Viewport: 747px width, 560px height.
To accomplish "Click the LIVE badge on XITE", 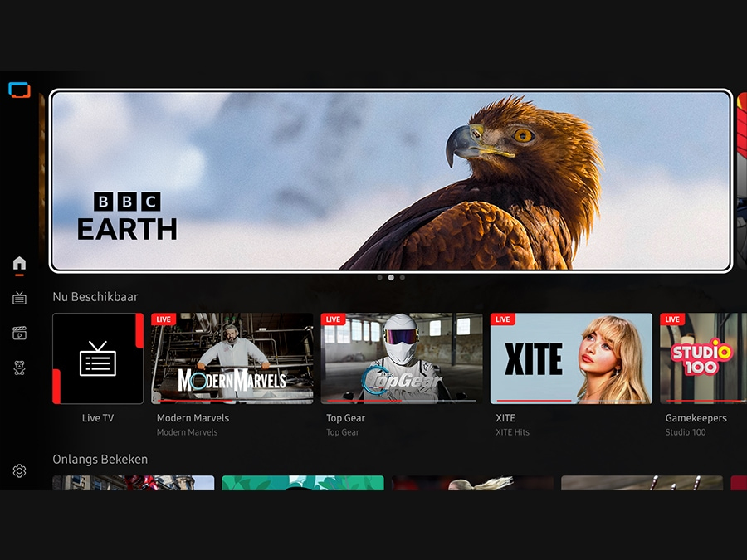I will pyautogui.click(x=503, y=319).
